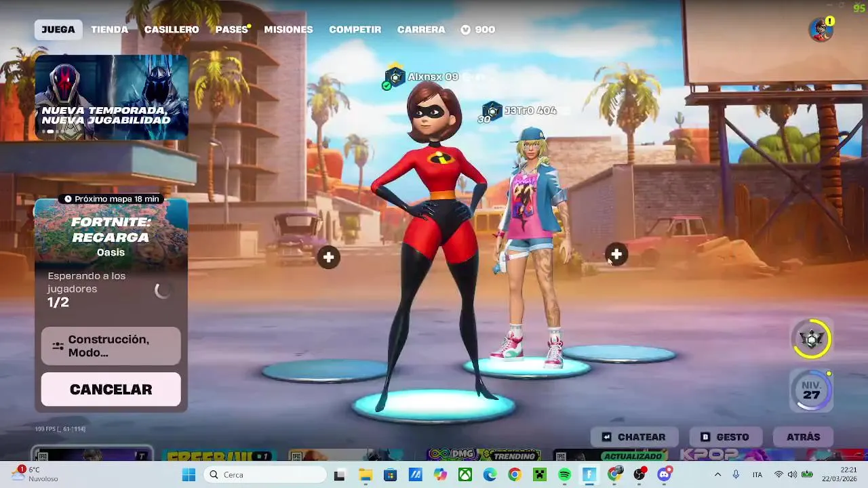Screen dimensions: 868x488
Task: Click the Próximo mapa 18 min label
Action: 112,199
